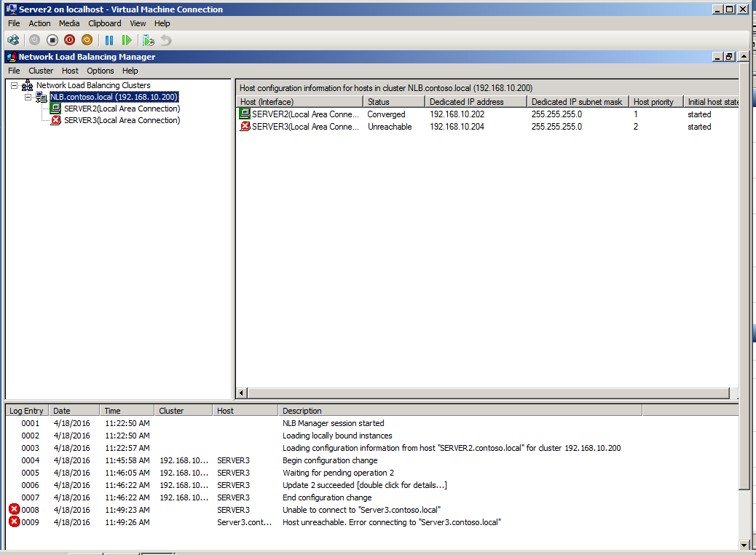Screen dimensions: 756x555
Task: Click the red Shut Down icon
Action: 69,40
